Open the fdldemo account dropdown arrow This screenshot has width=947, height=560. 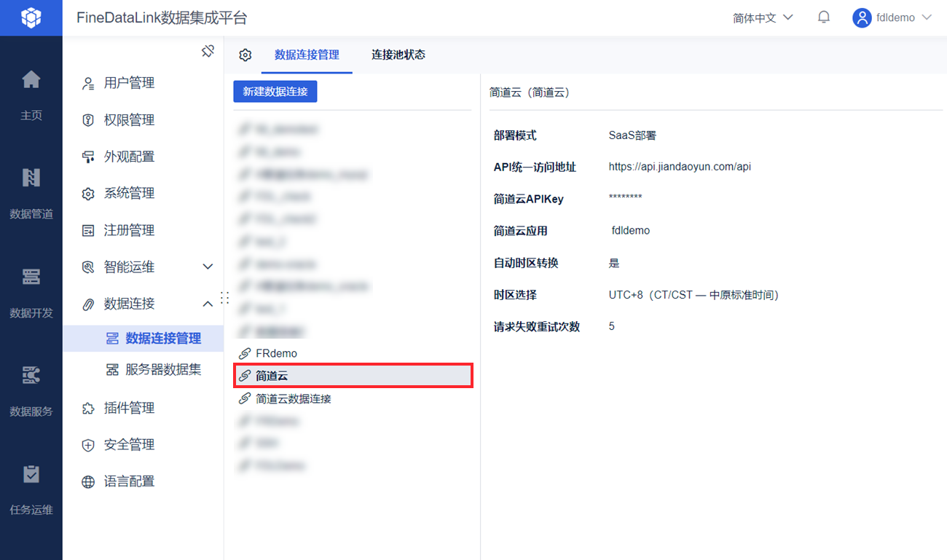(927, 17)
